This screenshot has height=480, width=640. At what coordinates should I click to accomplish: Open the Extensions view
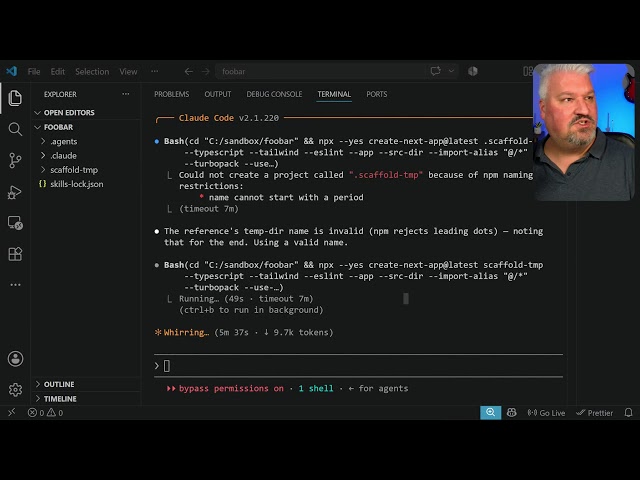click(x=15, y=254)
